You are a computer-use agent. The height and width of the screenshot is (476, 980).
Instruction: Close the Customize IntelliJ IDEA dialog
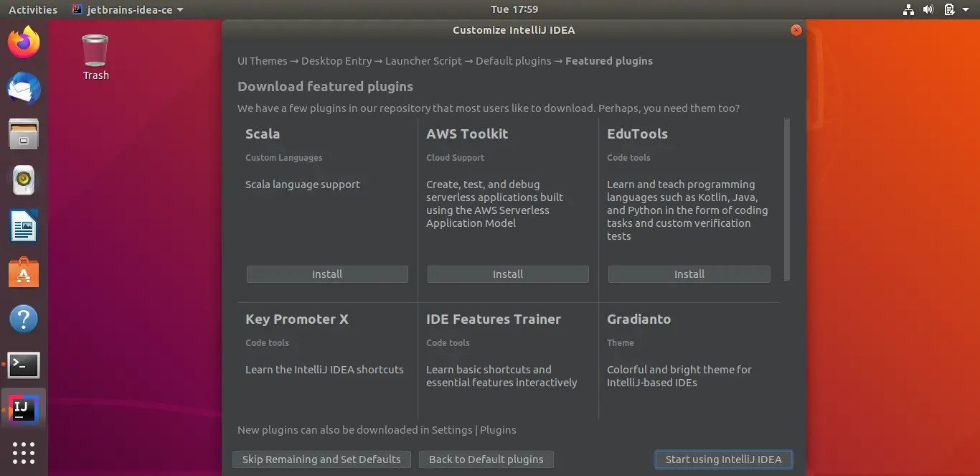click(796, 30)
